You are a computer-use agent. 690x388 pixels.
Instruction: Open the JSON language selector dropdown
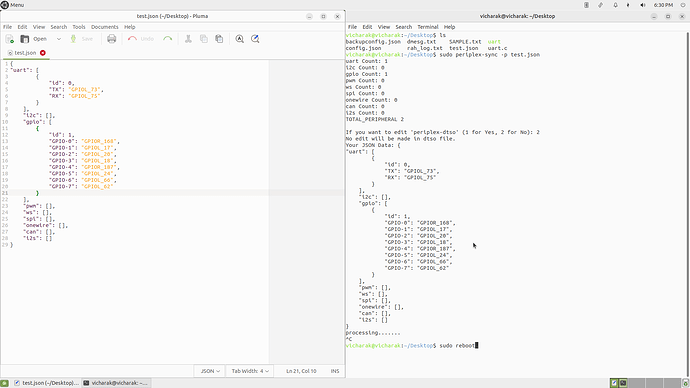(210, 371)
